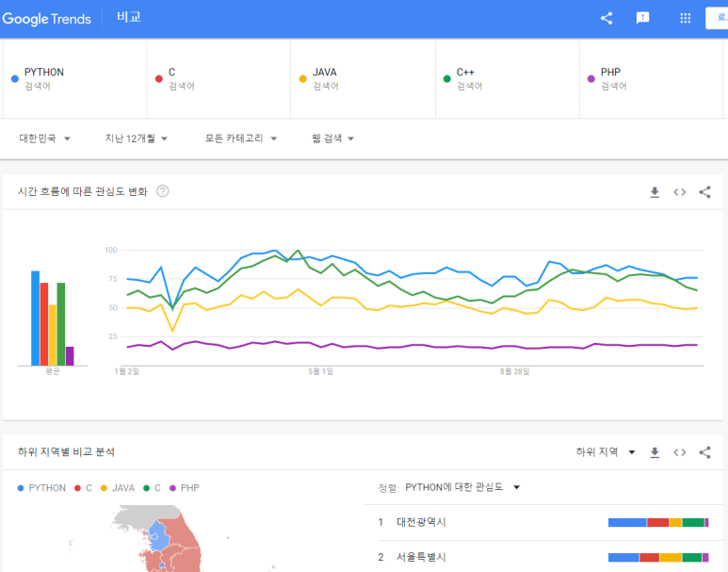The height and width of the screenshot is (572, 728).
Task: Click the 대전광역시 stacked interest bar
Action: pyautogui.click(x=658, y=522)
